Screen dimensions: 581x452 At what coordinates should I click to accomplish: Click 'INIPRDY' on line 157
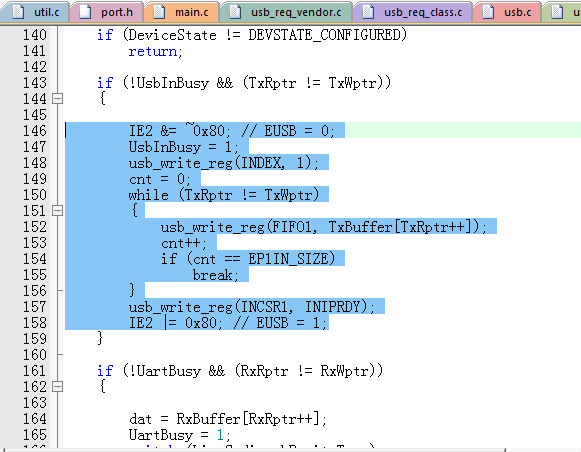[x=332, y=307]
